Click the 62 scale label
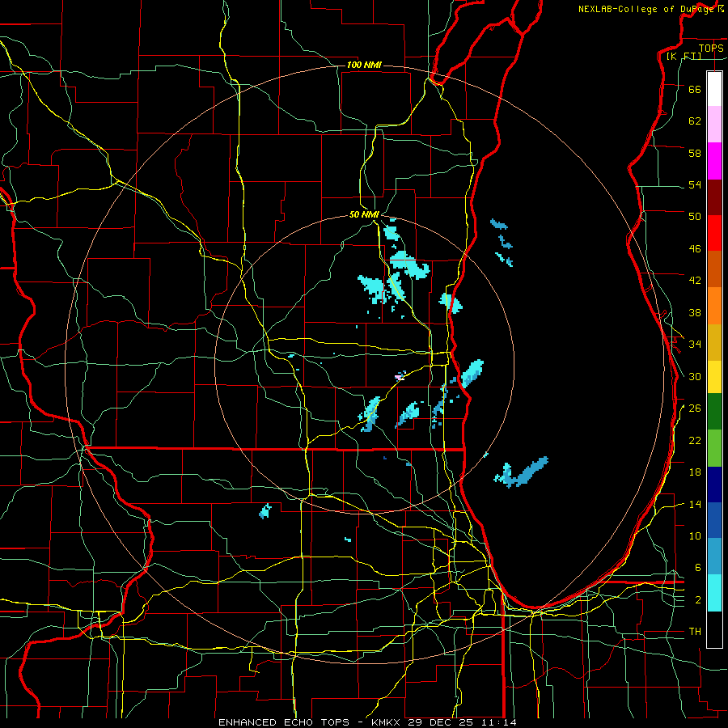Screen dimensions: 728x728 tap(695, 121)
